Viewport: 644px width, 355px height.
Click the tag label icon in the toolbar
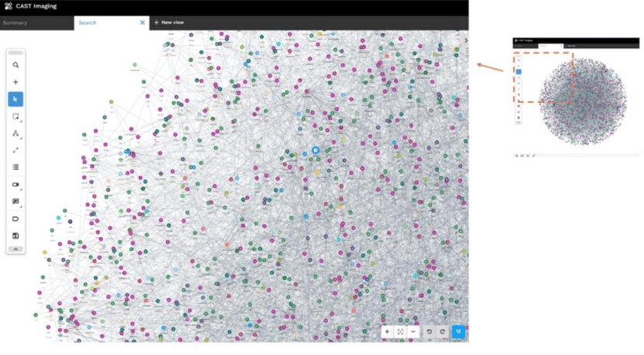[16, 219]
